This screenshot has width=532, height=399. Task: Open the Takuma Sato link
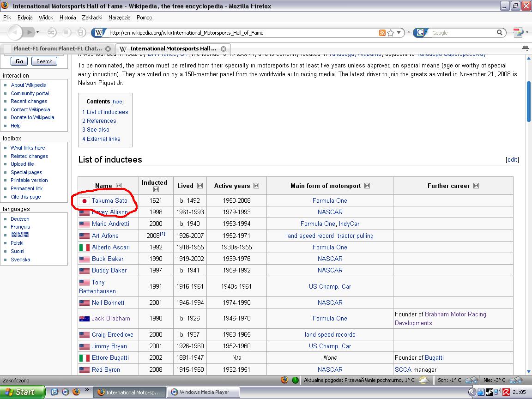point(109,200)
